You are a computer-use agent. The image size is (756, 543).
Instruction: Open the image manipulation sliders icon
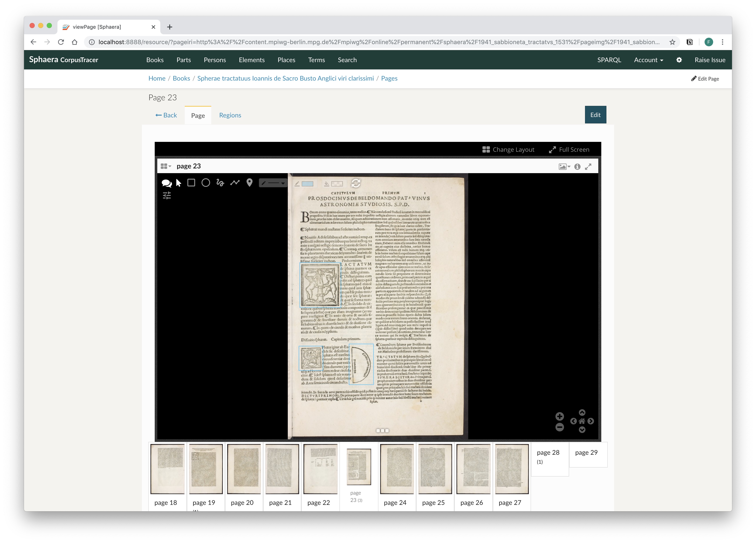coord(167,196)
